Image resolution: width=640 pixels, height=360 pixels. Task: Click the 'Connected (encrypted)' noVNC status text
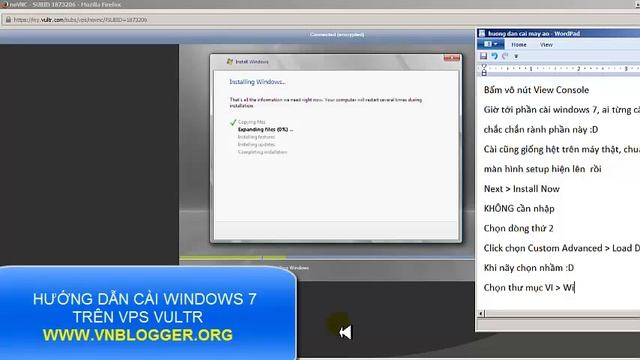click(x=337, y=35)
